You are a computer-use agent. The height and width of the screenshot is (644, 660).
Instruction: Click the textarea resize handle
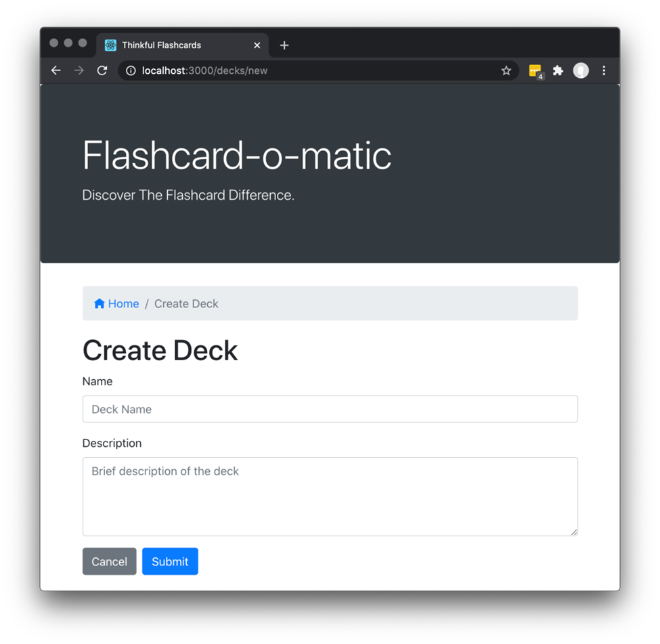(575, 532)
